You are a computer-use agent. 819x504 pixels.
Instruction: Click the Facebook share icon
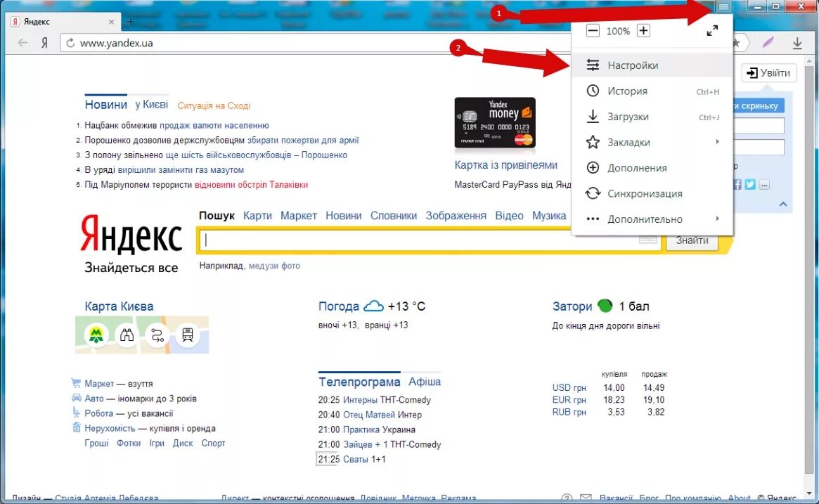tap(737, 184)
